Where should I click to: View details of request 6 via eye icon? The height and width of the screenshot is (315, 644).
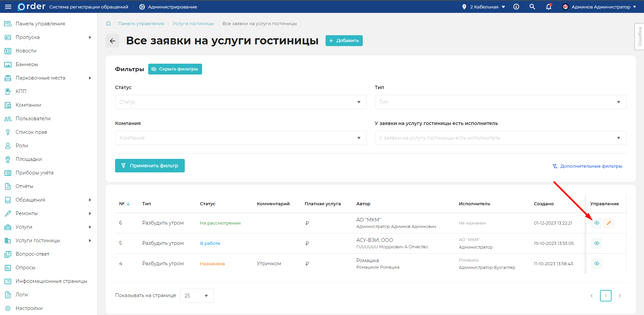click(597, 223)
